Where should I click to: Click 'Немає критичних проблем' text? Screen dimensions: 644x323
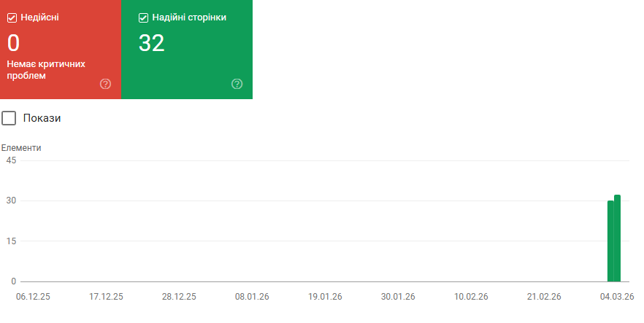[x=45, y=69]
